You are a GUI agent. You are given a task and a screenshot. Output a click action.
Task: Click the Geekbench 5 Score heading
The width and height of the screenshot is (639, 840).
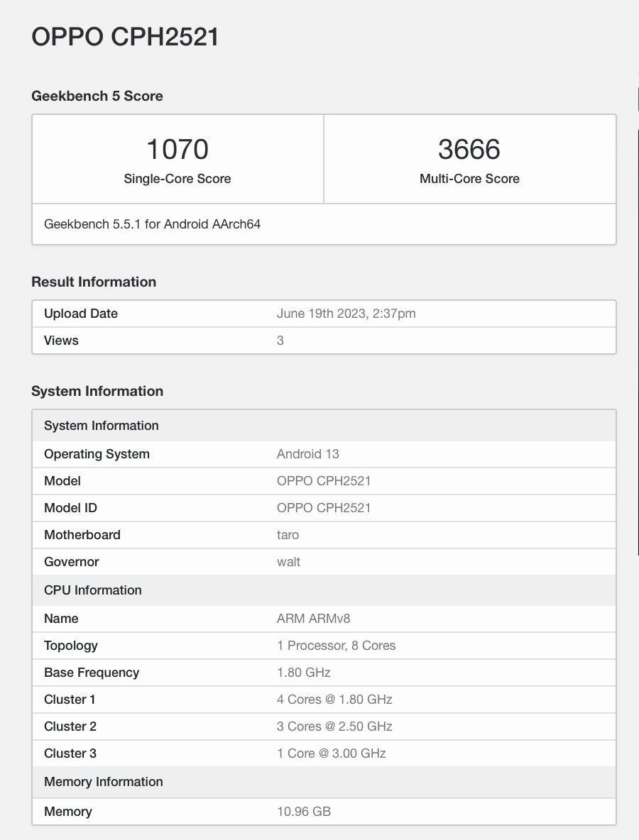coord(97,96)
